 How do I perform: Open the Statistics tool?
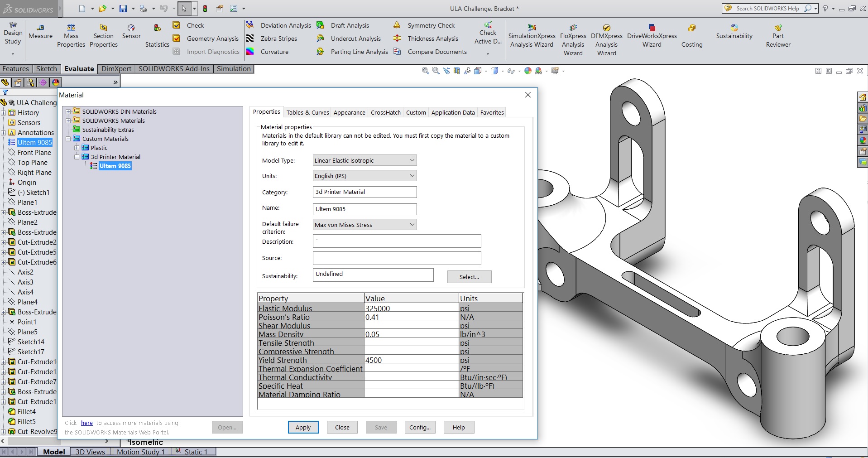click(x=157, y=36)
